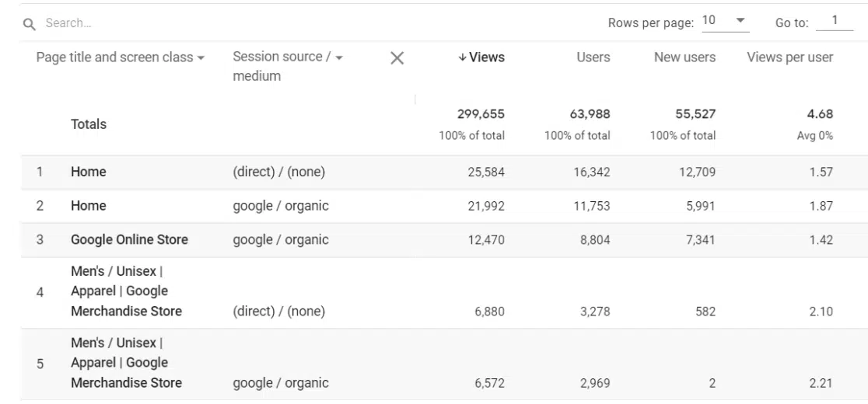Click the Views sort arrow icon
The height and width of the screenshot is (404, 868).
tap(464, 58)
